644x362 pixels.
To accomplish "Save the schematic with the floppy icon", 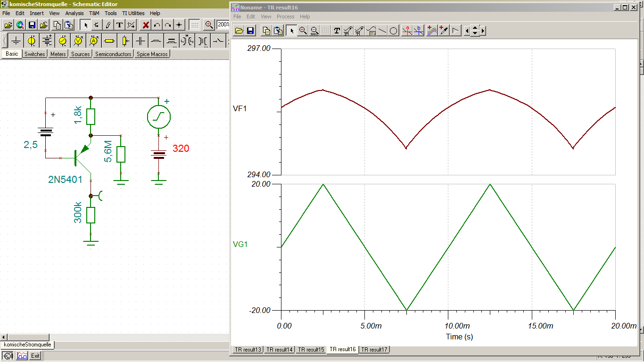I will [x=32, y=25].
